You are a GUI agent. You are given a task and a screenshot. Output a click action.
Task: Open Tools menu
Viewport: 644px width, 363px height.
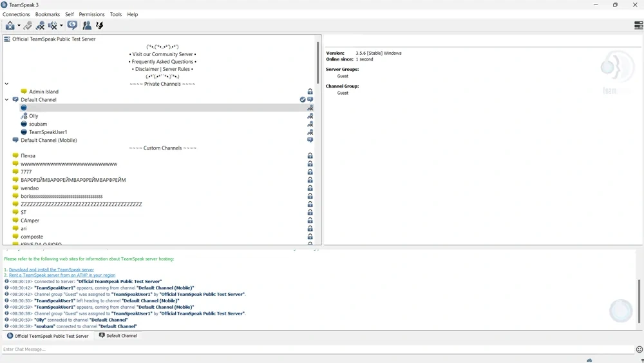(x=116, y=14)
